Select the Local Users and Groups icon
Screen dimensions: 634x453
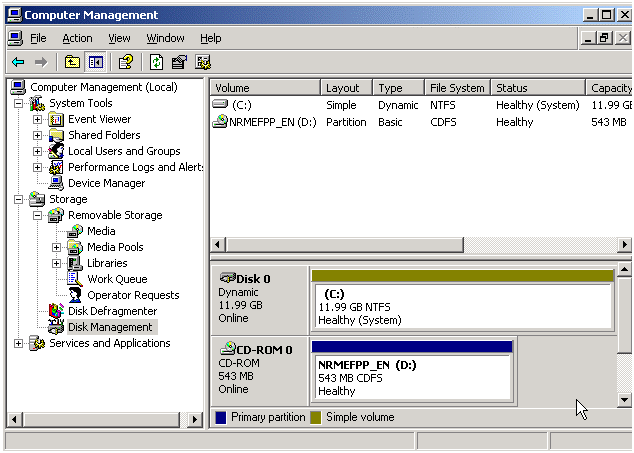(56, 151)
